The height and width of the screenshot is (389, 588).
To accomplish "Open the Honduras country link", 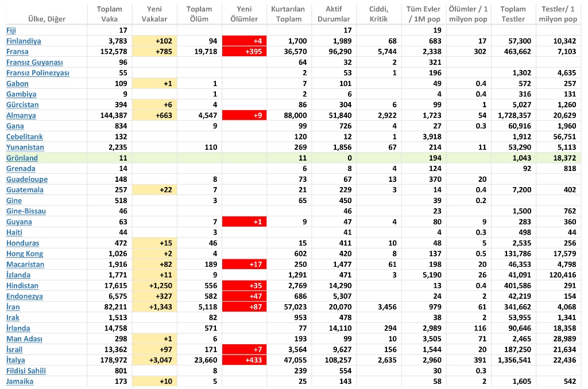I will click(x=22, y=243).
